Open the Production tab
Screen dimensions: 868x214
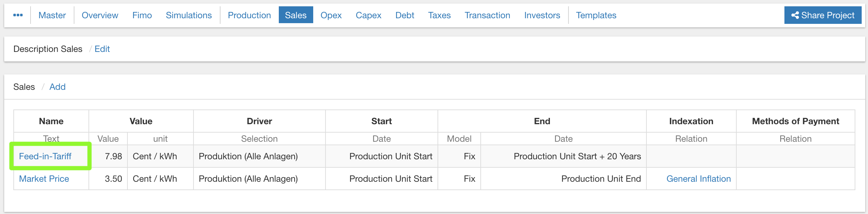pyautogui.click(x=249, y=15)
